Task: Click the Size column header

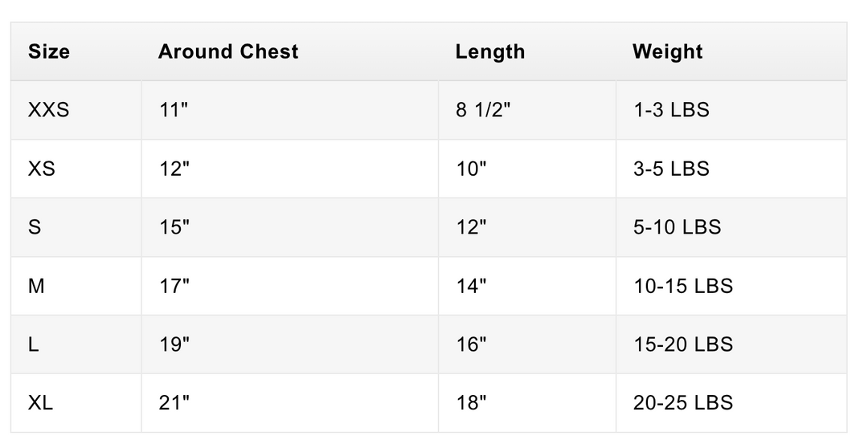Action: 76,51
